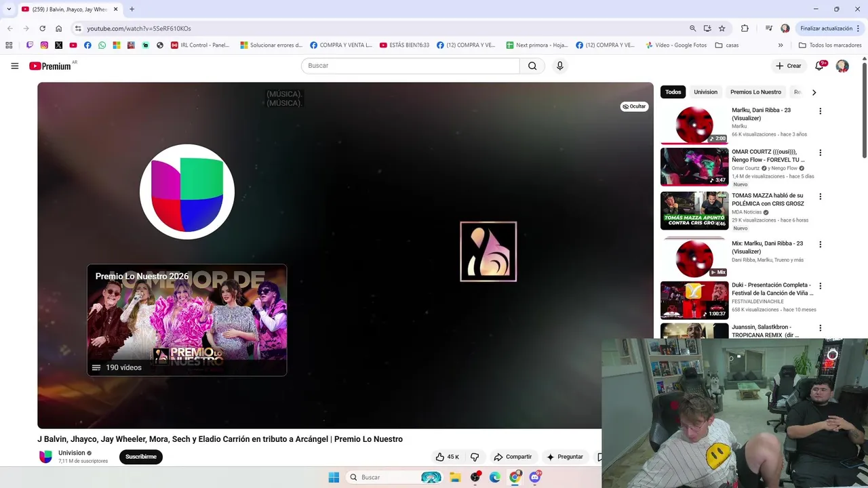Open the YouTube guide hamburger menu
Image resolution: width=868 pixels, height=488 pixels.
click(x=14, y=66)
